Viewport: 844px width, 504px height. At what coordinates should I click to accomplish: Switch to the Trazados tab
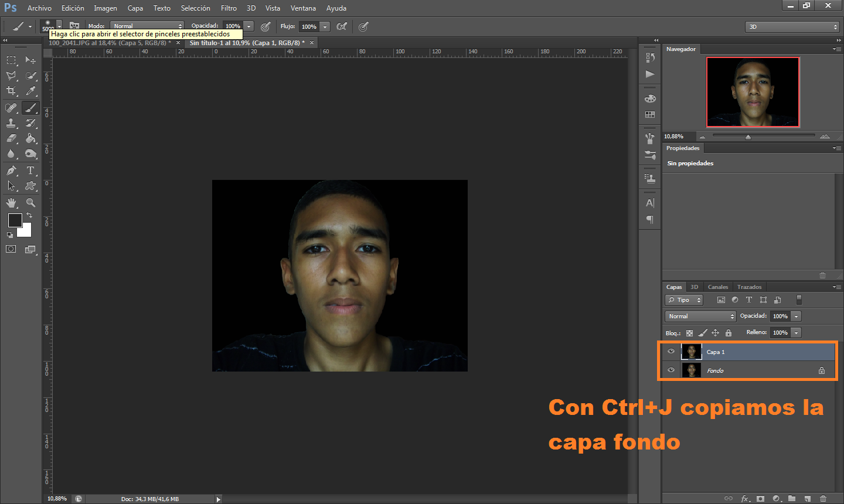(749, 287)
